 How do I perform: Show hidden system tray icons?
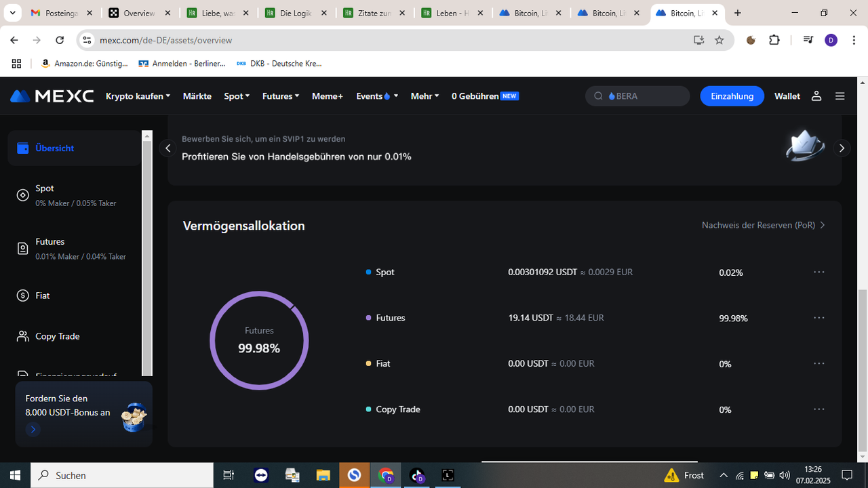[723, 475]
